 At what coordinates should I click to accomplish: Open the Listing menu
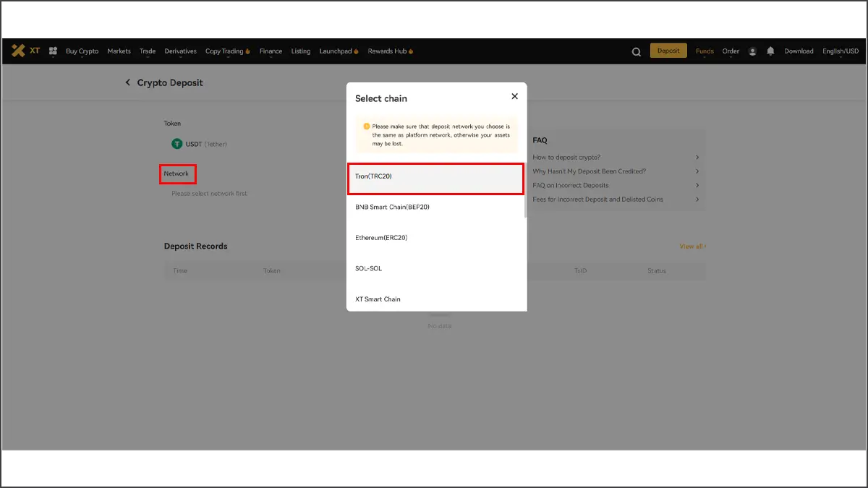(301, 51)
